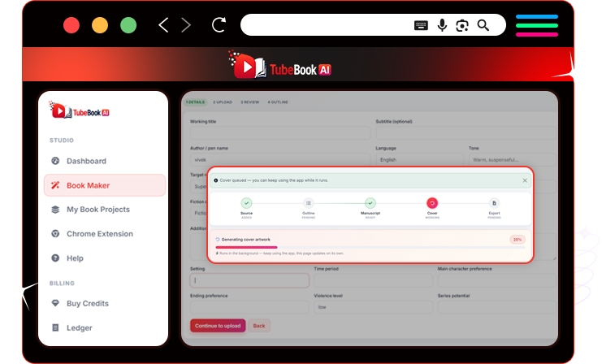602x364 pixels.
Task: Select Book Maker in the sidebar
Action: point(105,185)
